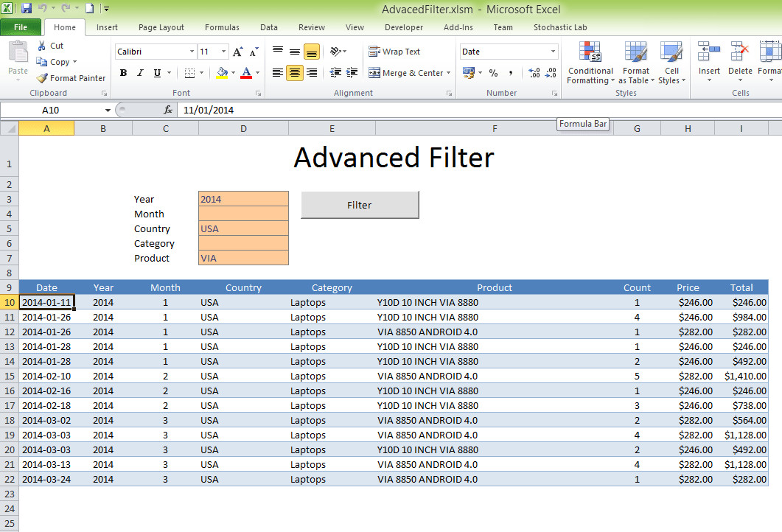Toggle bold formatting
Screen dimensions: 782x532
123,73
